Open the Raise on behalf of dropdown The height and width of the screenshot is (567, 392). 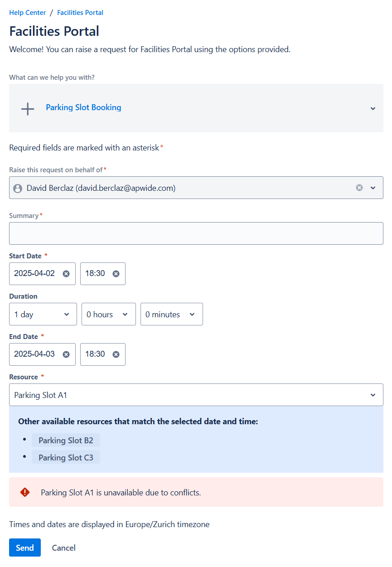373,188
